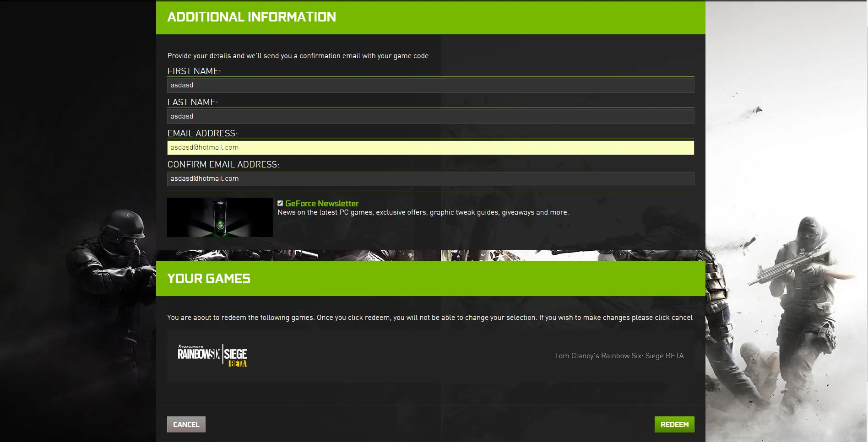Screen dimensions: 868x442
Task: Click the "EMAIL ADDRESS:" label
Action: 203,134
